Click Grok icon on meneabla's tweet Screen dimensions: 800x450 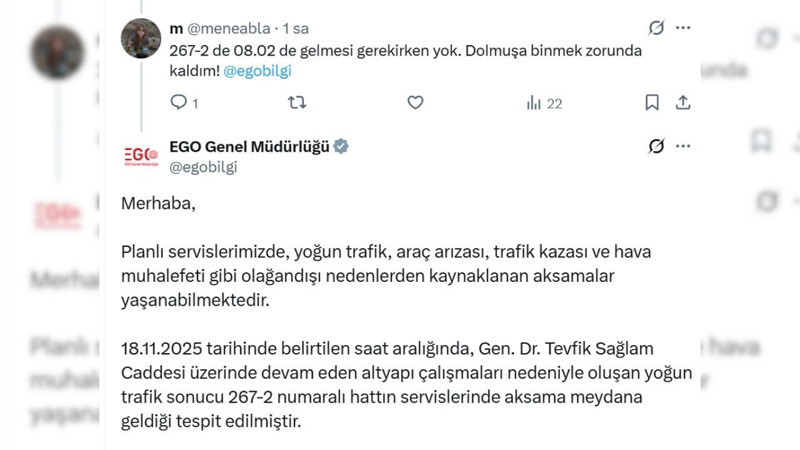pos(656,27)
